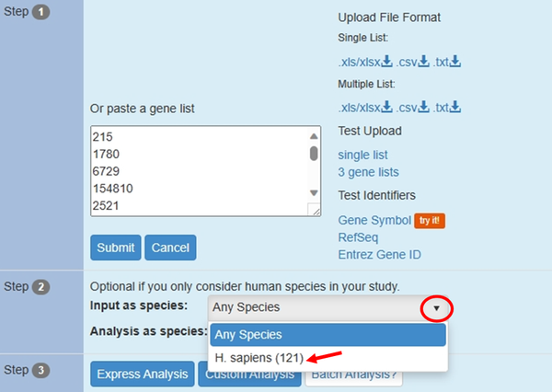Open the 'single list' test upload link
Viewport: 552px width, 392px height.
[362, 154]
